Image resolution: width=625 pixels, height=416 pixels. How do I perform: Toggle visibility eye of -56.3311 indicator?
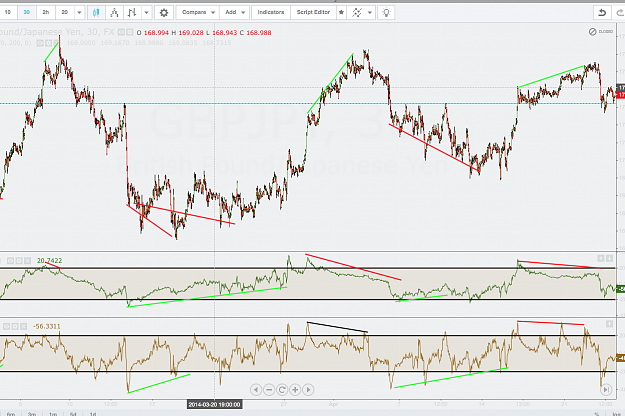tap(6, 326)
